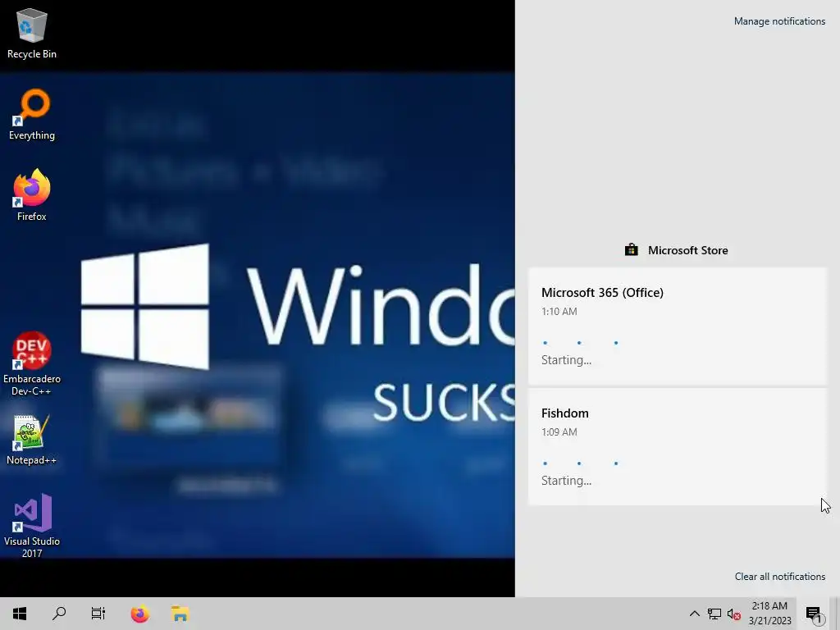Image resolution: width=840 pixels, height=630 pixels.
Task: Select the Visual Studio 2017 shortcut
Action: (x=32, y=526)
